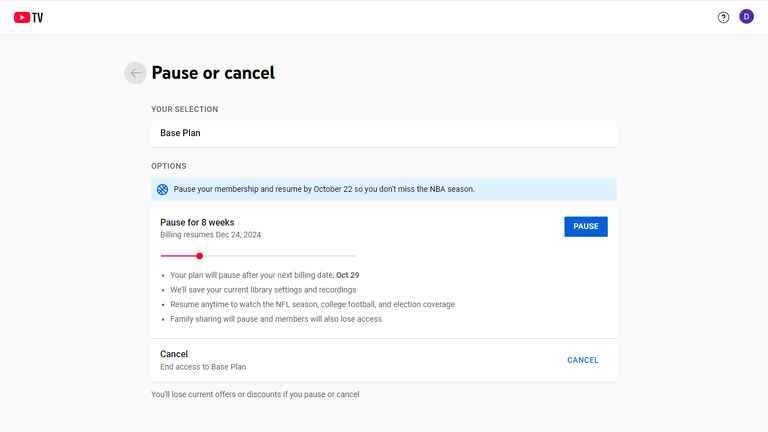Open the help question mark icon

723,18
